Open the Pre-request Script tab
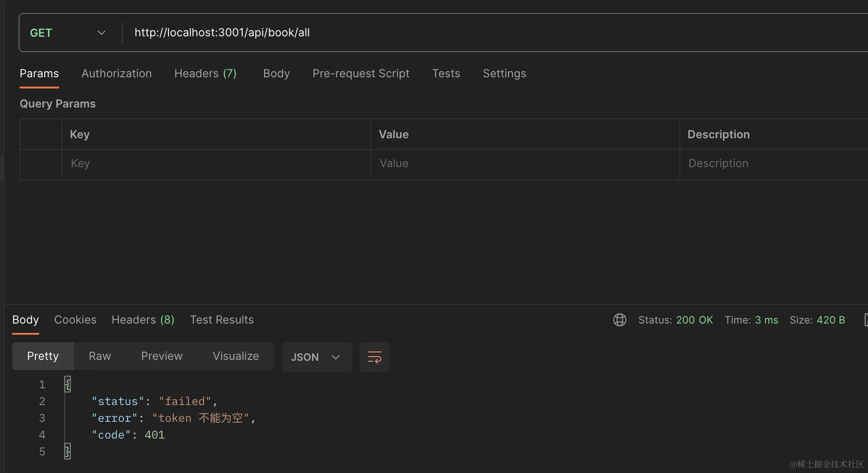The width and height of the screenshot is (868, 473). [x=361, y=74]
